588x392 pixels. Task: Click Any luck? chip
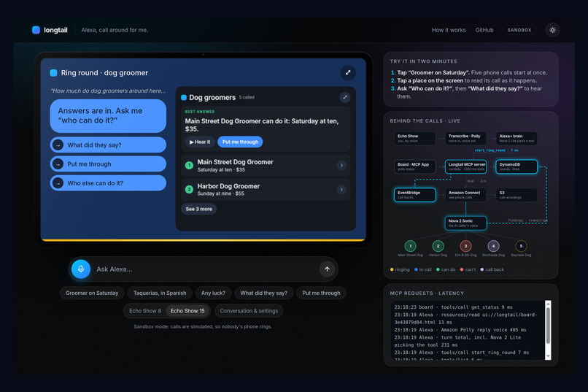click(213, 293)
